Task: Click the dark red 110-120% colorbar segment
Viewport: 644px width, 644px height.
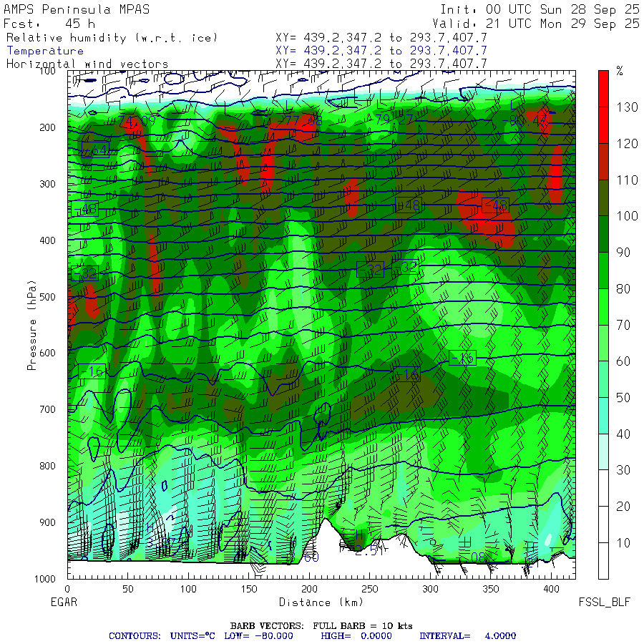Action: coord(603,162)
